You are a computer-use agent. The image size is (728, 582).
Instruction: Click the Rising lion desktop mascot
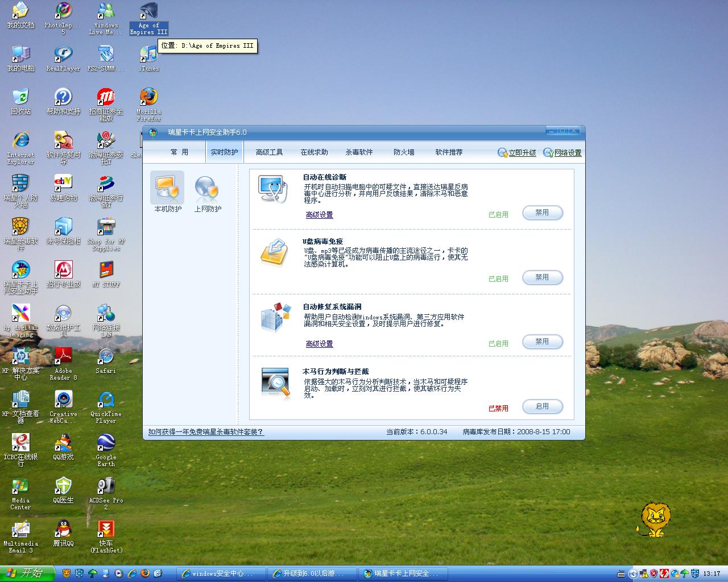[654, 519]
